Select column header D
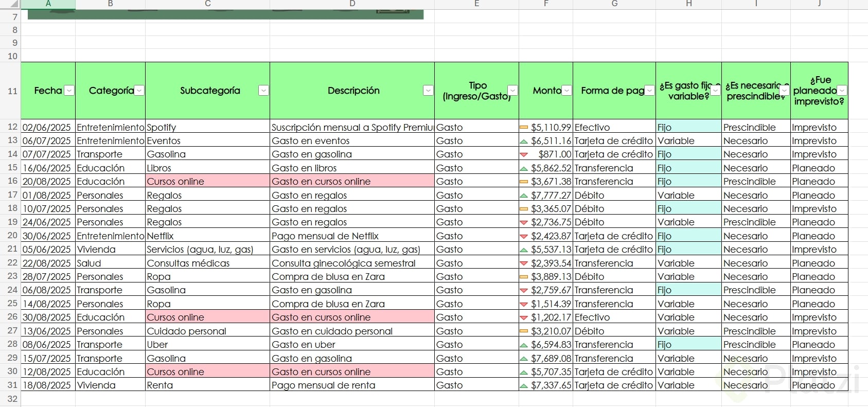The width and height of the screenshot is (868, 407). pyautogui.click(x=352, y=4)
